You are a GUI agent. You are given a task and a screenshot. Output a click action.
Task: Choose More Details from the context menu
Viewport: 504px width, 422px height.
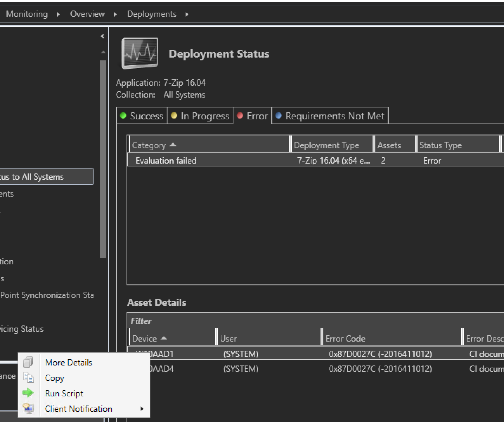(69, 362)
